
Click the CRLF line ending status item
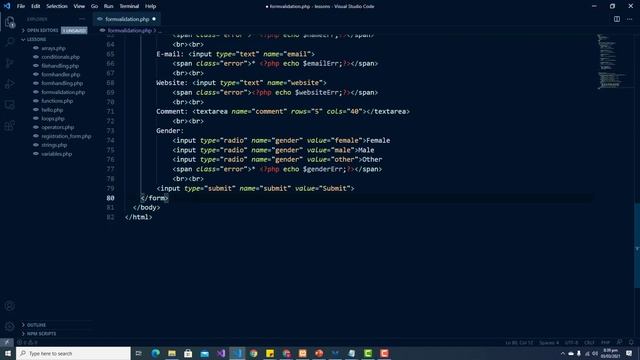click(x=589, y=342)
